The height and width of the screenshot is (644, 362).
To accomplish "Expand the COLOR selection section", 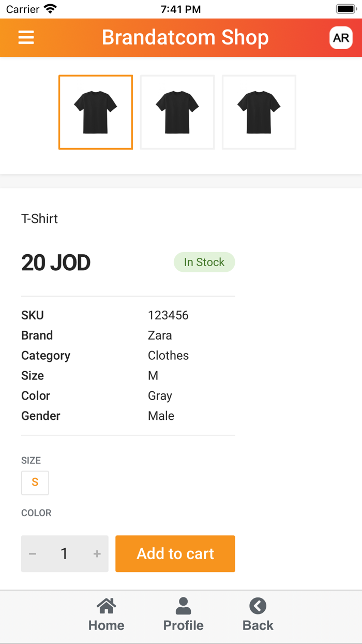I will [36, 513].
